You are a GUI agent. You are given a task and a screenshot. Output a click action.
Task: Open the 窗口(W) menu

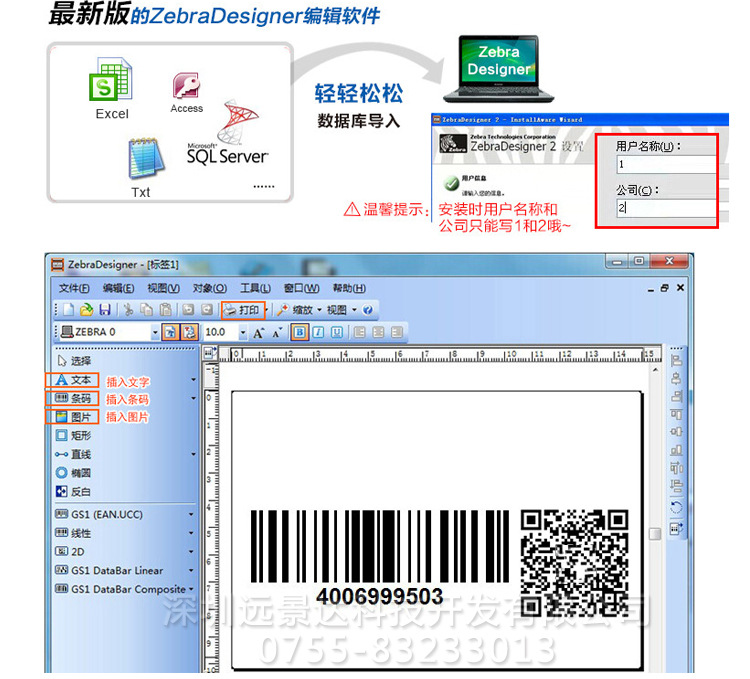[301, 288]
